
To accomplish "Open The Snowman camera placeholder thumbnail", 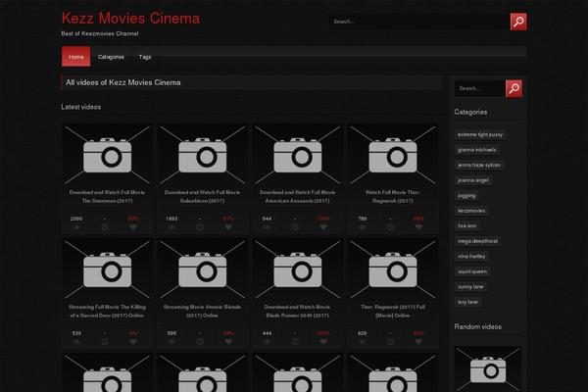I will [107, 155].
